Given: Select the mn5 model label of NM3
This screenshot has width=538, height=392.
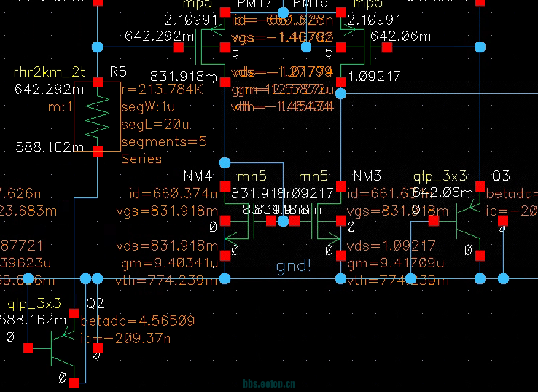Looking at the screenshot, I should pyautogui.click(x=313, y=176).
